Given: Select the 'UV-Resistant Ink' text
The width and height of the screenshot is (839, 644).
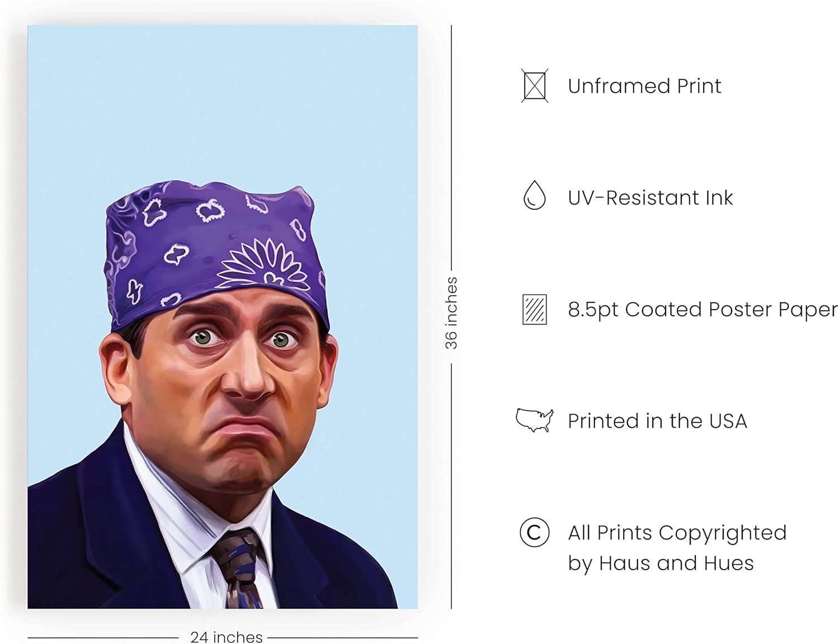Looking at the screenshot, I should [650, 198].
